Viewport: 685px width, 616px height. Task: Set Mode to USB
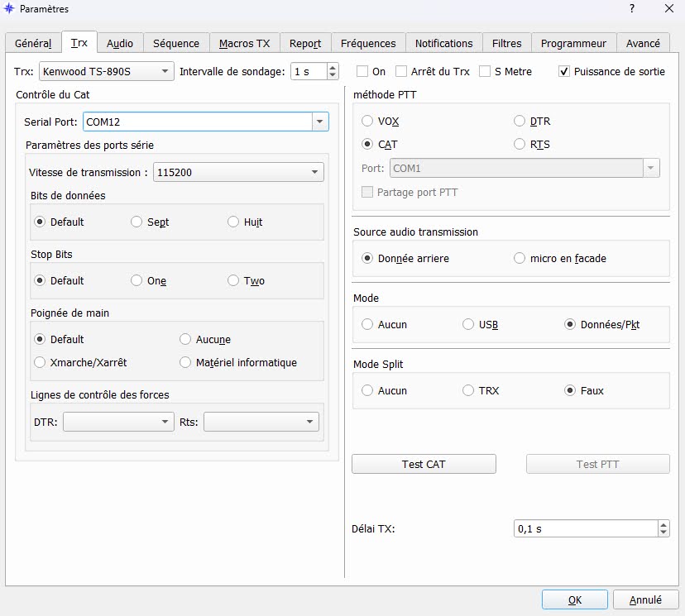tap(468, 324)
